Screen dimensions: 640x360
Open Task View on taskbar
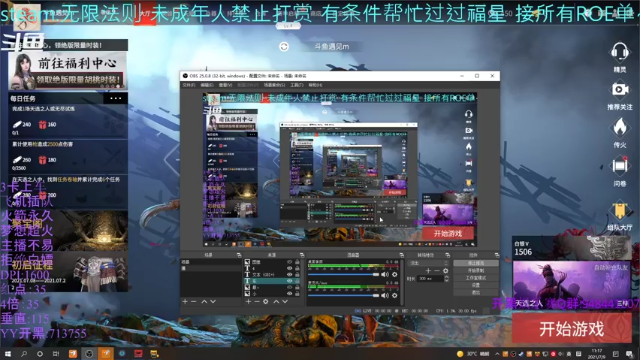(56, 354)
